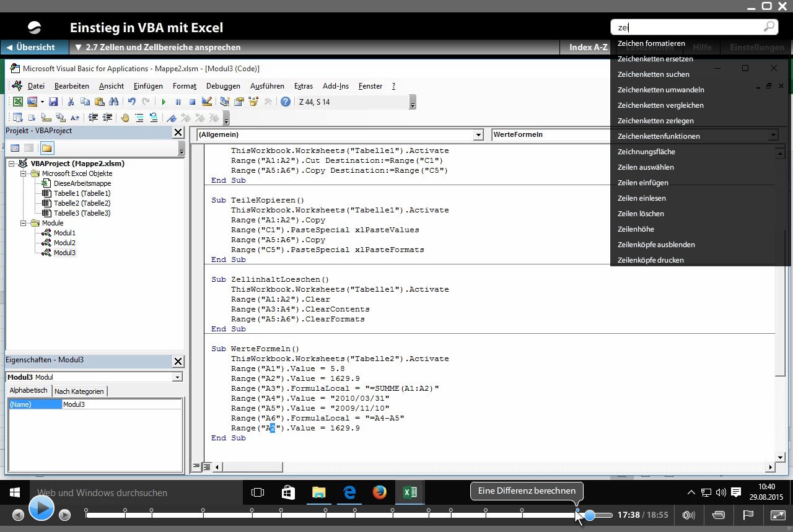Viewport: 793px width, 532px height.
Task: Click the blue Help question mark icon
Action: click(285, 102)
